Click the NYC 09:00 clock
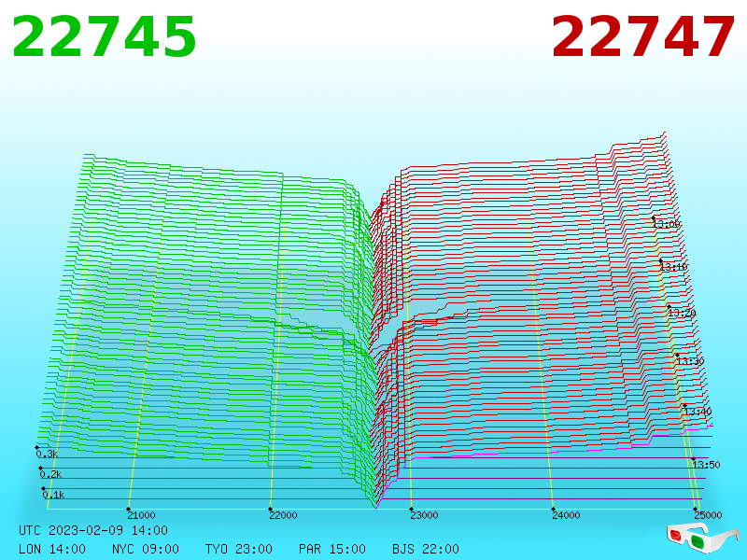This screenshot has width=747, height=560. pyautogui.click(x=146, y=549)
